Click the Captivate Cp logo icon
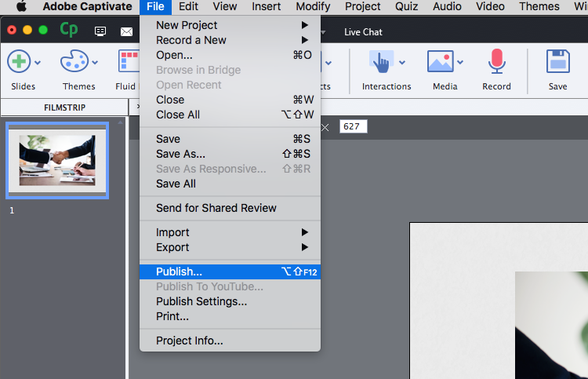 point(69,30)
